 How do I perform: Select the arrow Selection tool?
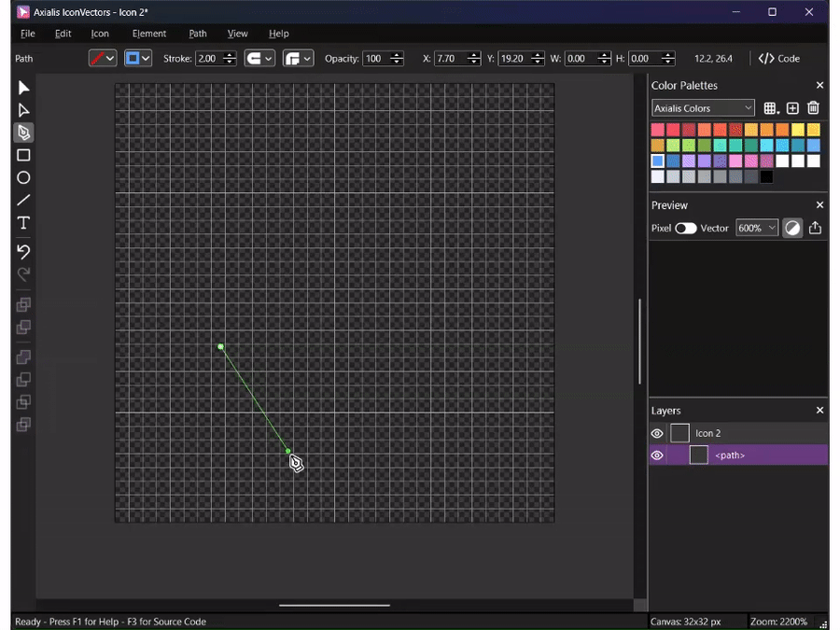24,88
